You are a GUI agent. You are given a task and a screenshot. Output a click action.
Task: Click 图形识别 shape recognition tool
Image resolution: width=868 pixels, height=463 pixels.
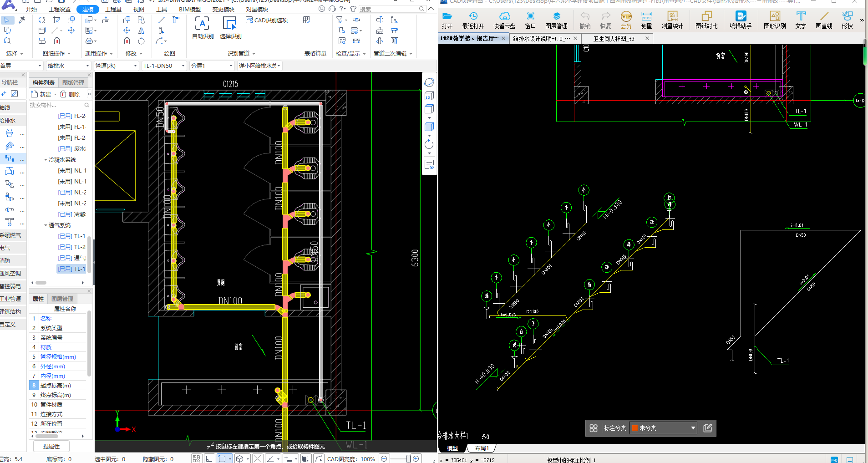coord(775,21)
